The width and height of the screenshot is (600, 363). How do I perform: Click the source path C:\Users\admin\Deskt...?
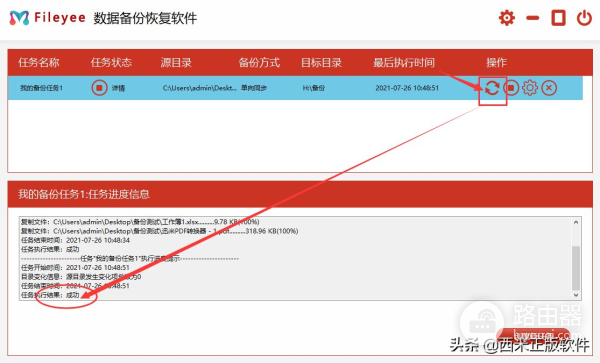tap(200, 88)
